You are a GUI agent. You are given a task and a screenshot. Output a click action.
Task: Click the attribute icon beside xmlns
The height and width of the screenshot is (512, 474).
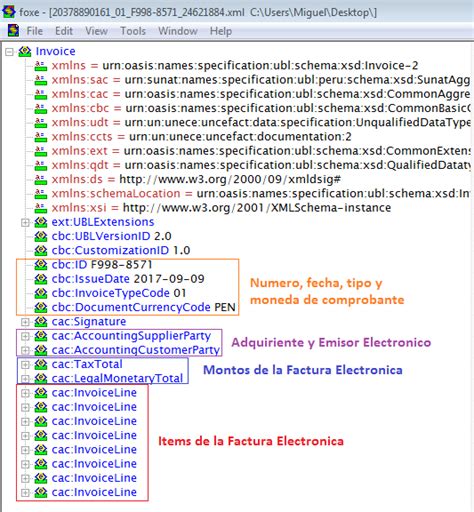41,66
